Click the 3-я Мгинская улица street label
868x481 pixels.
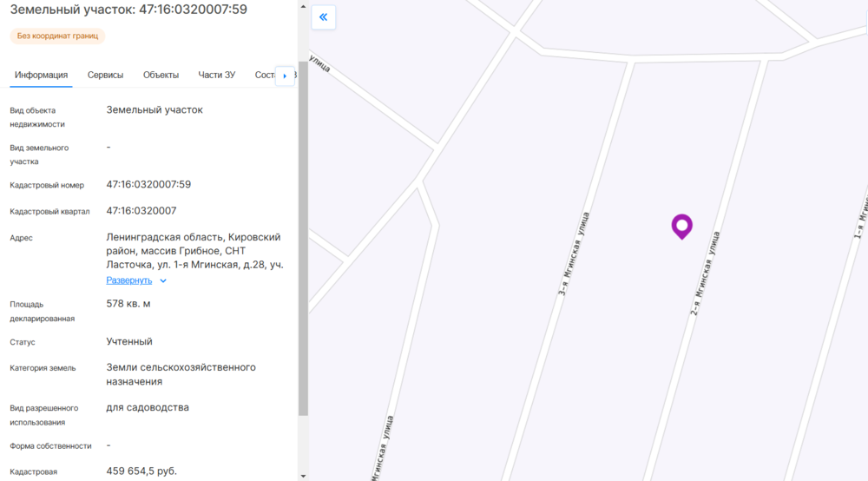click(x=575, y=255)
